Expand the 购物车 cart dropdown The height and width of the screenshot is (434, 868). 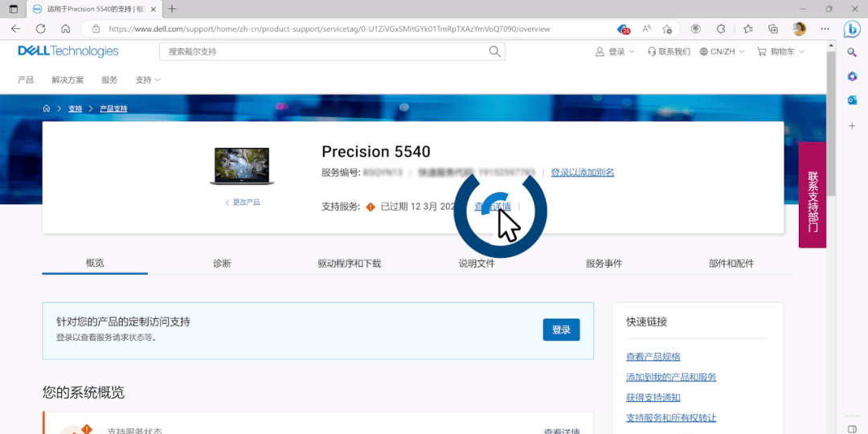[x=780, y=51]
